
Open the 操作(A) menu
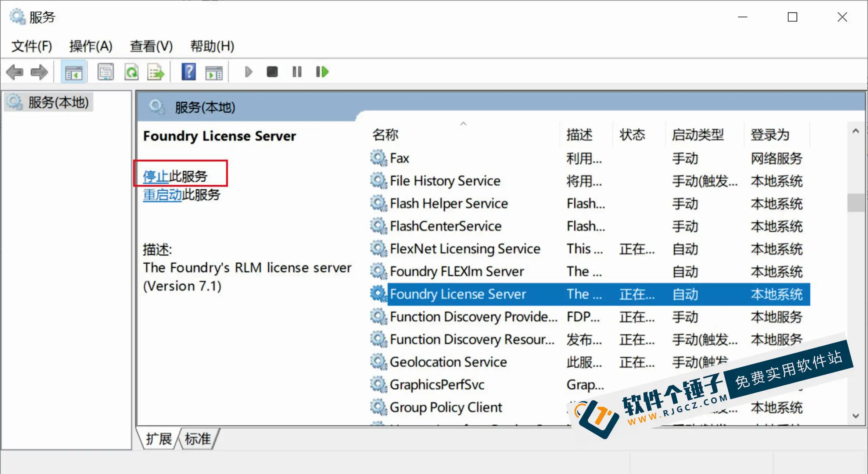91,46
